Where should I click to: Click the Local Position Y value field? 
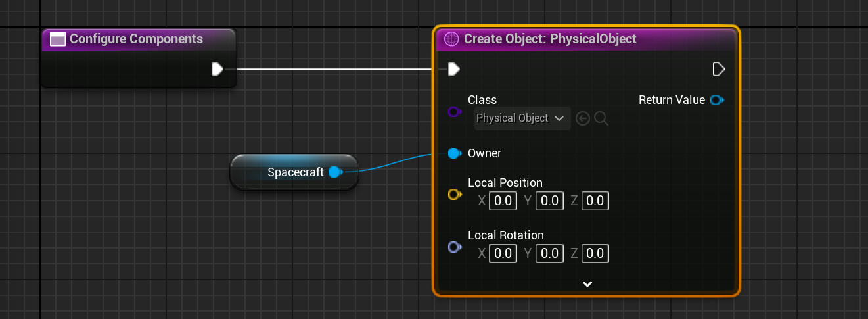pos(549,201)
